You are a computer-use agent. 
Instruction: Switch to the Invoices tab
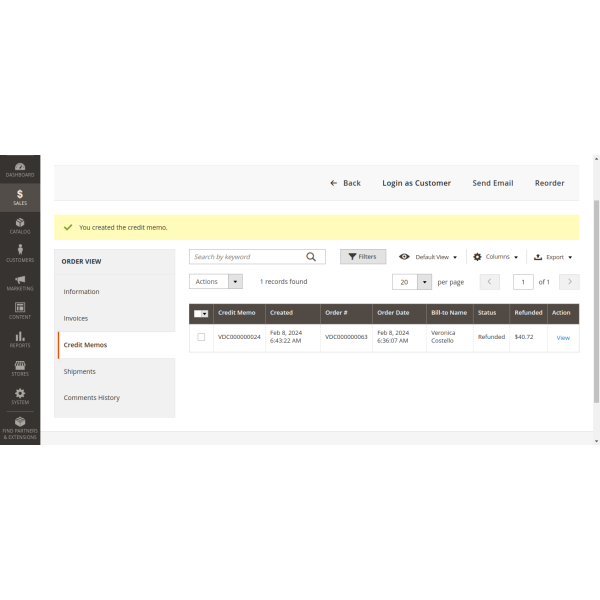[x=76, y=318]
